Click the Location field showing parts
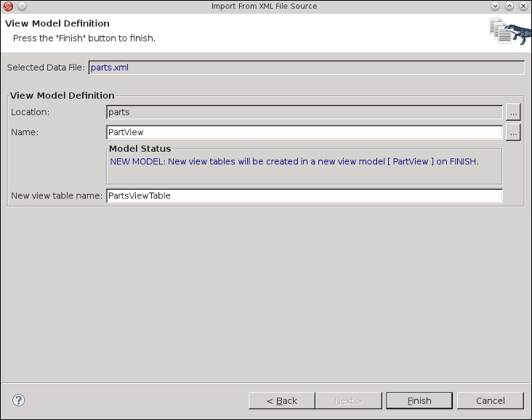This screenshot has height=420, width=532. pyautogui.click(x=304, y=112)
